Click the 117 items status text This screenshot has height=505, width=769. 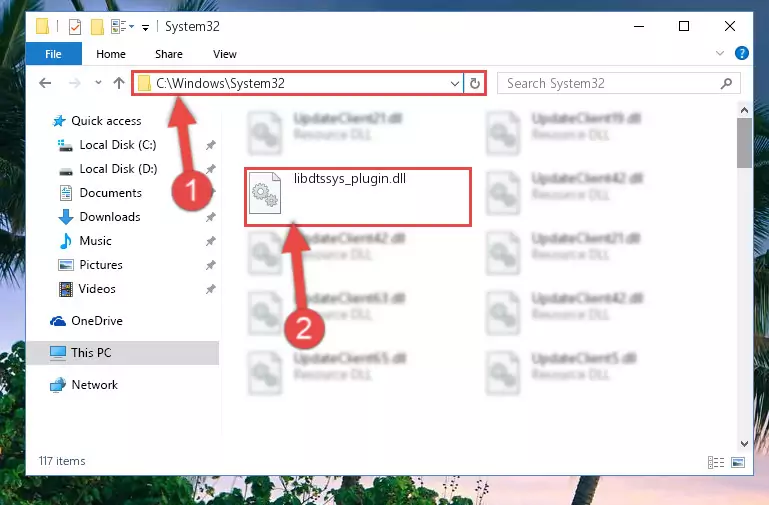62,461
